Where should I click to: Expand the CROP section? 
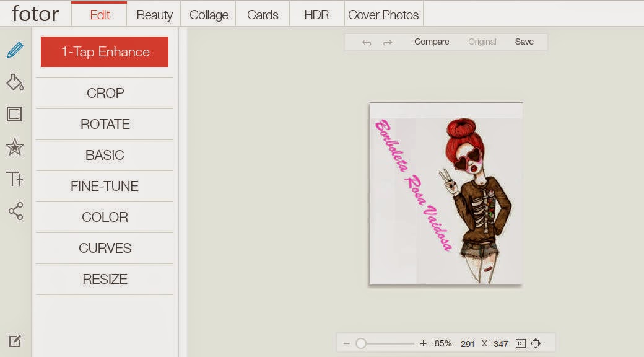click(105, 93)
